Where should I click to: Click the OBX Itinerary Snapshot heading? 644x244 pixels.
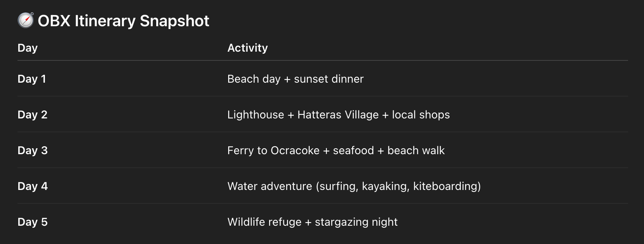coord(123,21)
